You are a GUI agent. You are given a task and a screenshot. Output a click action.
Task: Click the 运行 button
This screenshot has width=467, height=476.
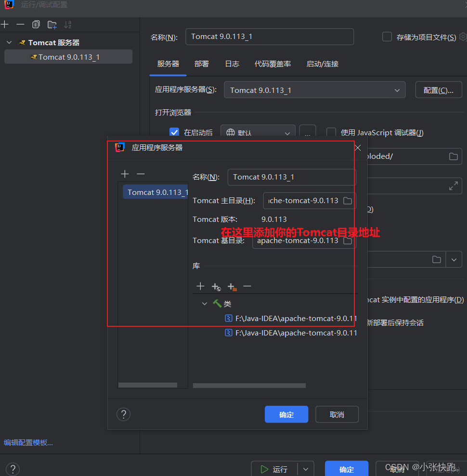[x=274, y=469]
